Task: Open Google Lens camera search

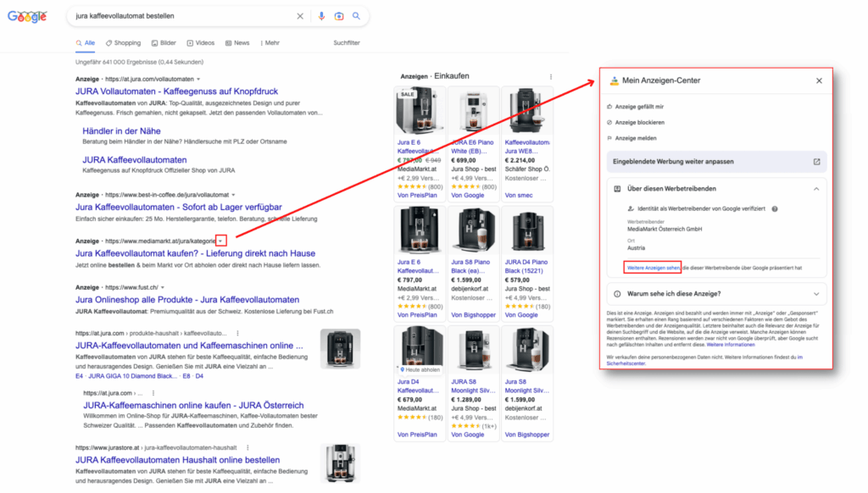Action: pyautogui.click(x=341, y=15)
